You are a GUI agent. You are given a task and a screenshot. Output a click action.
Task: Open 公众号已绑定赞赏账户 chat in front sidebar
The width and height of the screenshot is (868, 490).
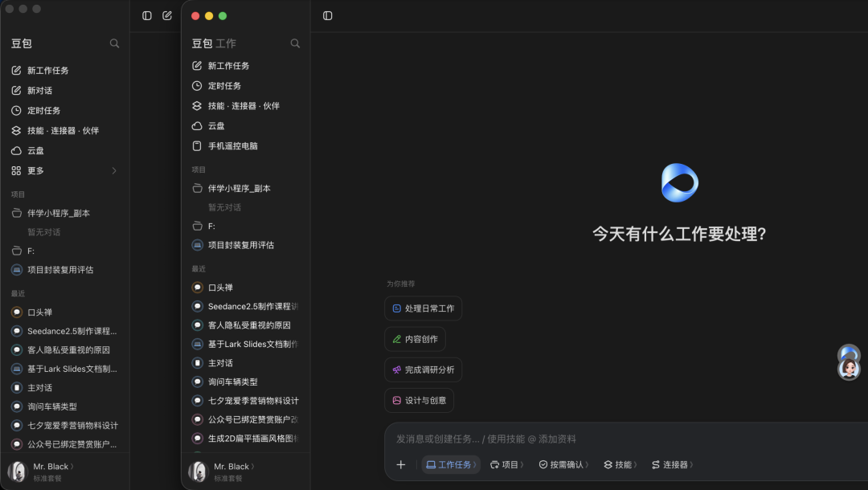click(x=246, y=419)
